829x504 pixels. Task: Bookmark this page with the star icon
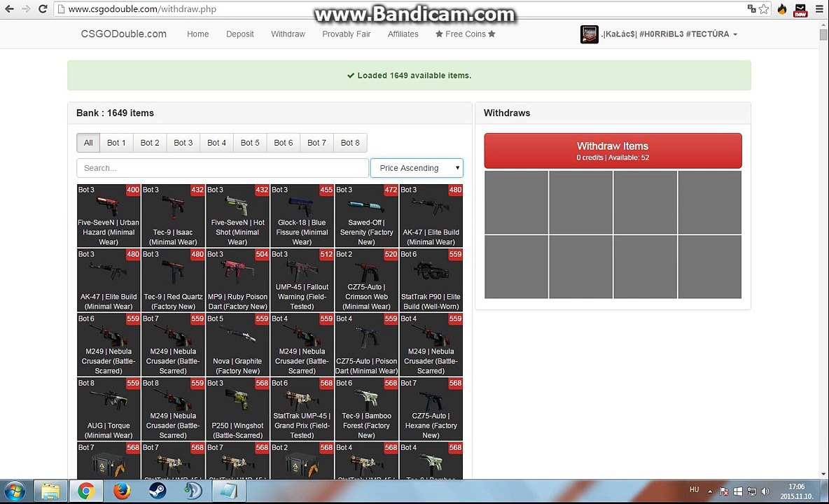tap(764, 9)
